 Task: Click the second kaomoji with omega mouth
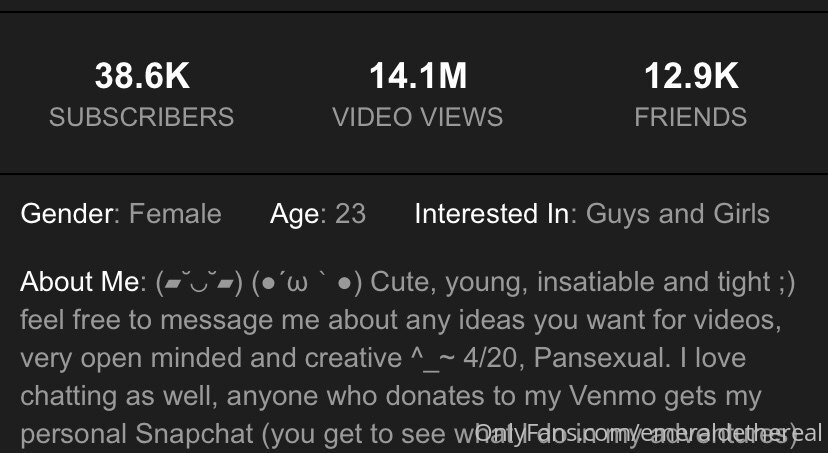(x=307, y=283)
